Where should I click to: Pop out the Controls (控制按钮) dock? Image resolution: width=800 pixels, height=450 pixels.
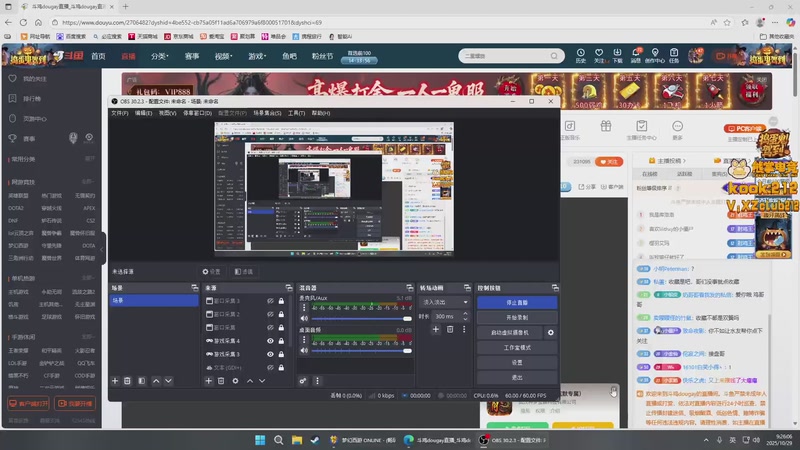click(x=555, y=288)
